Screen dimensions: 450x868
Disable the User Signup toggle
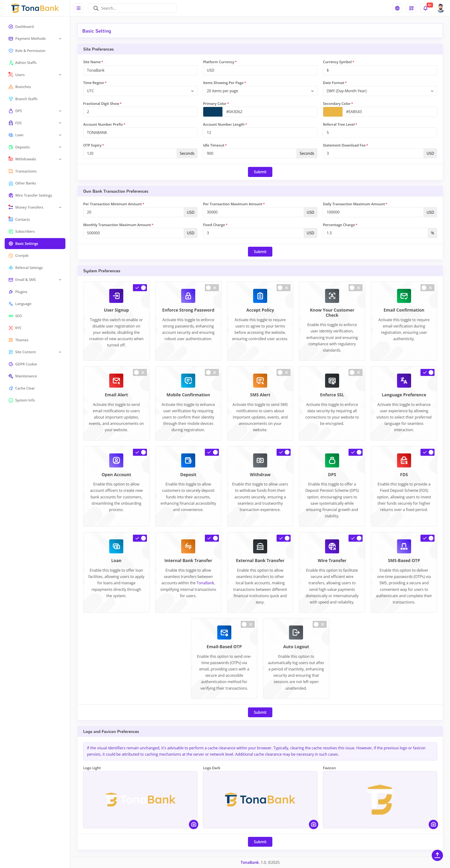tap(140, 288)
